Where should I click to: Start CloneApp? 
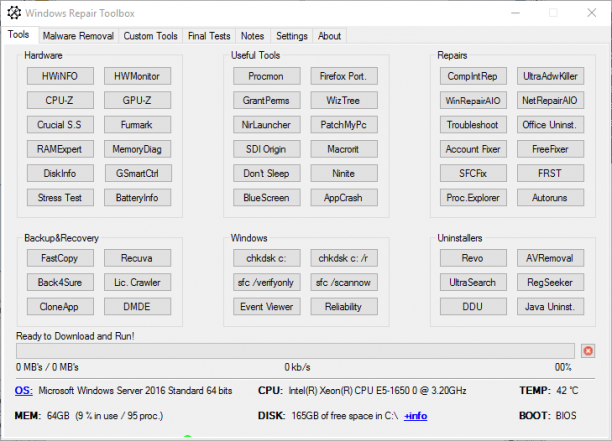point(60,306)
